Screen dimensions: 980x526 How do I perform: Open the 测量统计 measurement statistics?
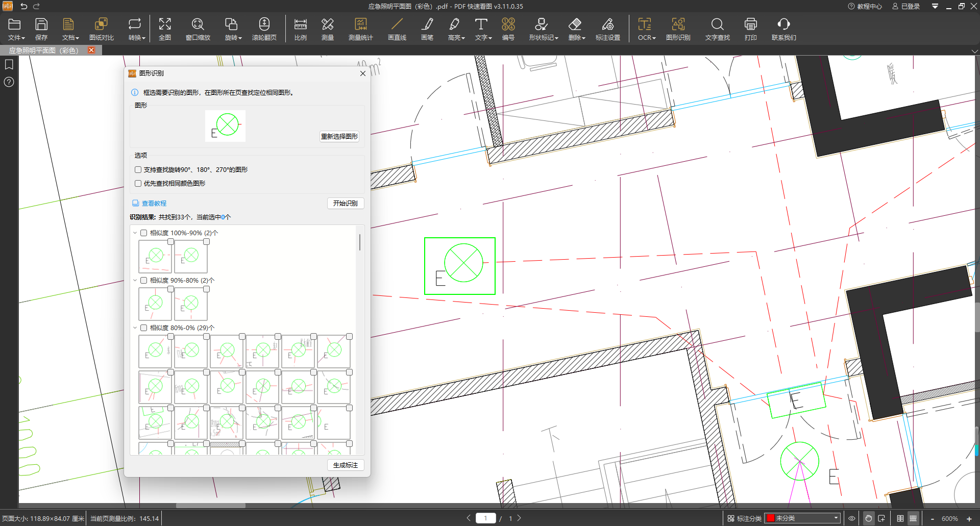tap(361, 29)
